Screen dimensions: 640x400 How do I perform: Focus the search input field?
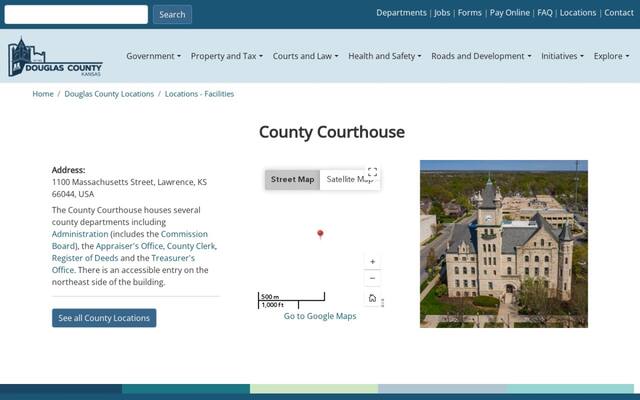(76, 14)
